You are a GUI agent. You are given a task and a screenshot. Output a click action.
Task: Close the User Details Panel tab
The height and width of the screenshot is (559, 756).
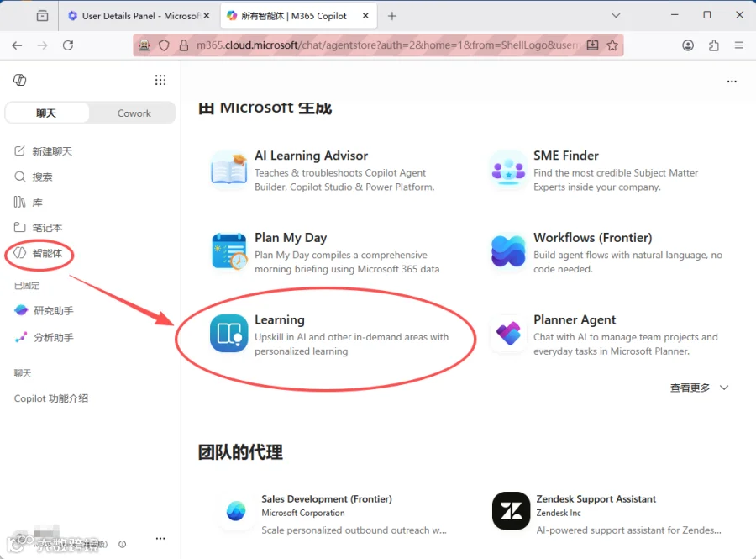[x=207, y=16]
